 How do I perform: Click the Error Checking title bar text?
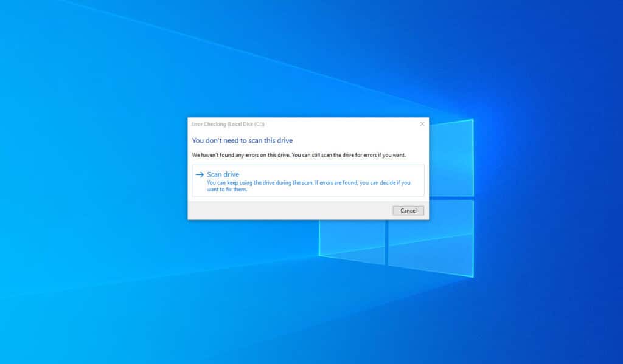click(x=213, y=124)
